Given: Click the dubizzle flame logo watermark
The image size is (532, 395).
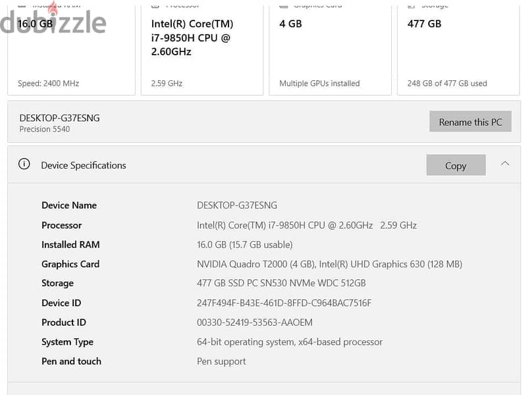Looking at the screenshot, I should (53, 21).
